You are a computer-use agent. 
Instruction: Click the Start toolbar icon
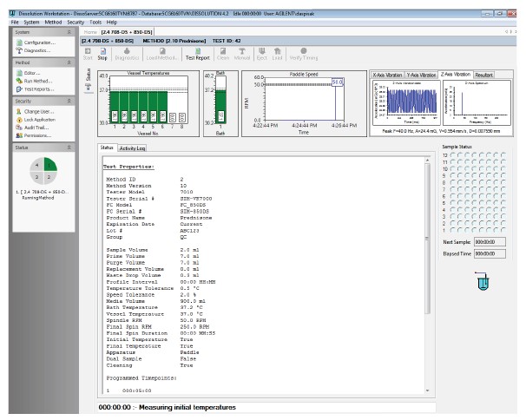pyautogui.click(x=88, y=54)
